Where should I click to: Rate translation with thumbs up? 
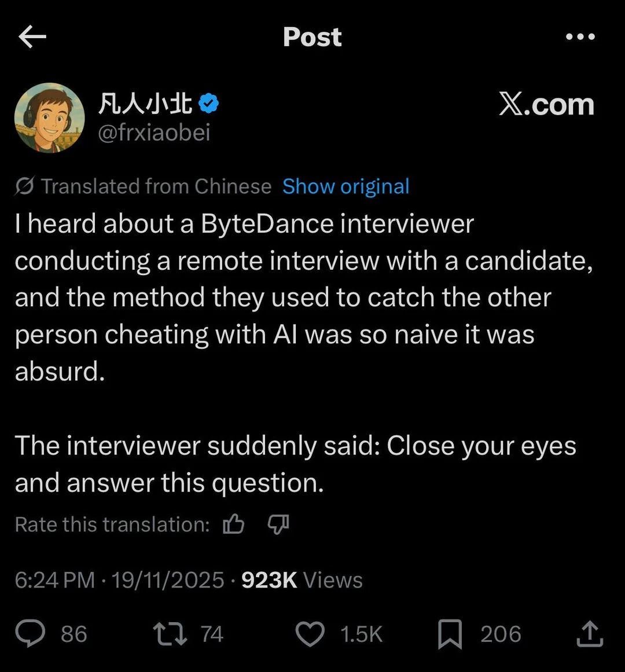(234, 524)
